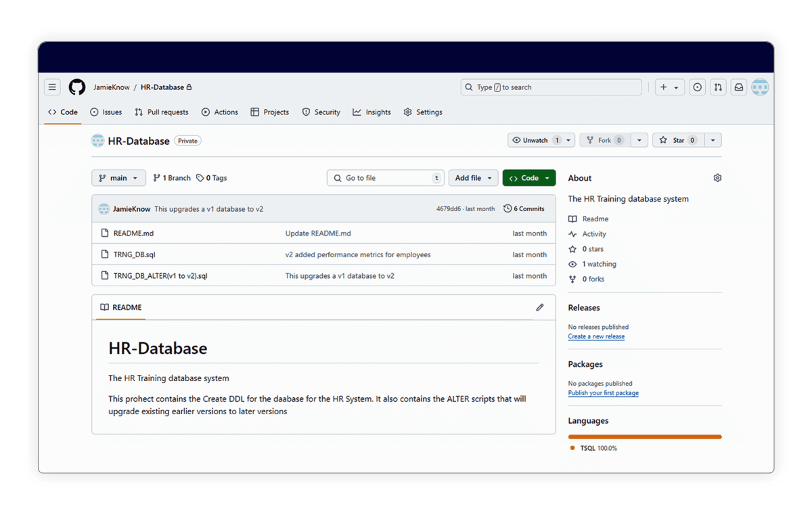Open the JamieKnow owner link
Screen dimensions: 812x517
coord(112,87)
